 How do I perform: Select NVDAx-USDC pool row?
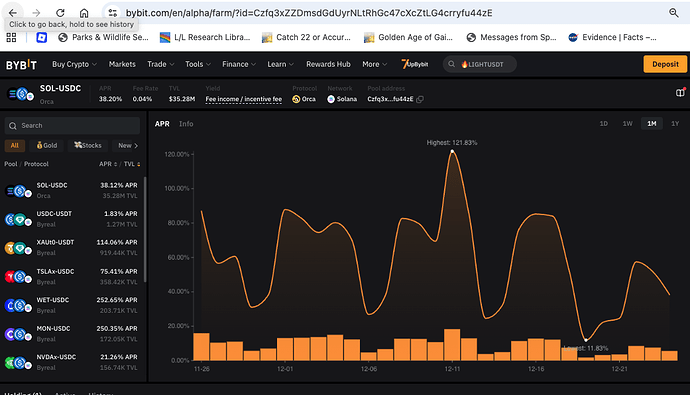tap(72, 362)
